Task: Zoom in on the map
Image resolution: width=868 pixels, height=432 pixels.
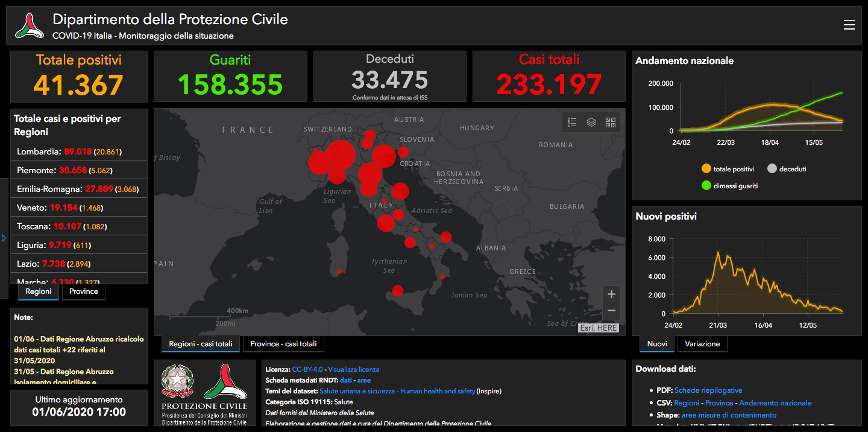Action: [611, 294]
